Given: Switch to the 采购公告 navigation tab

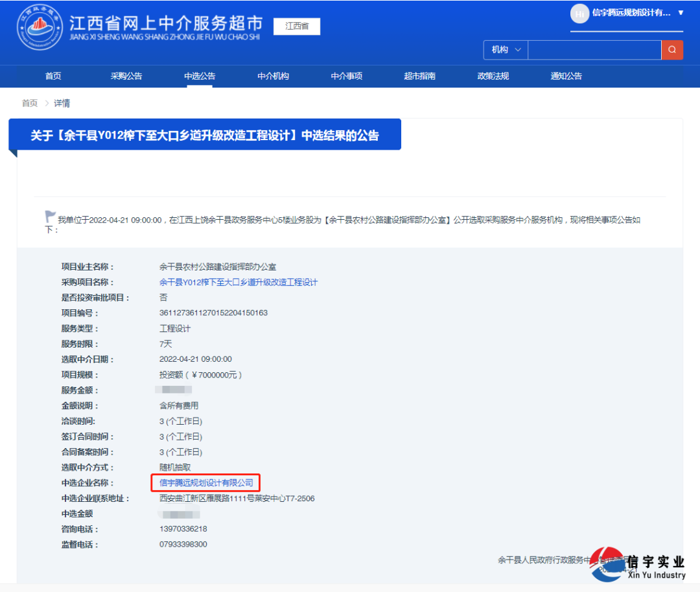Looking at the screenshot, I should click(x=126, y=76).
